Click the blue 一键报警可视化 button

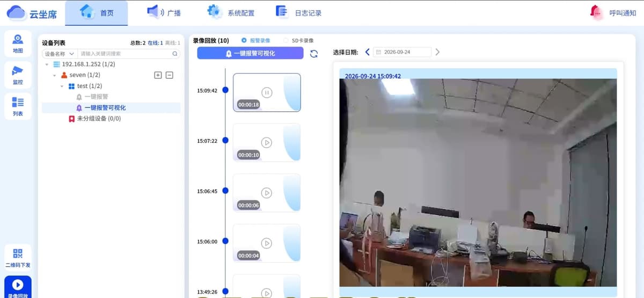[x=250, y=53]
